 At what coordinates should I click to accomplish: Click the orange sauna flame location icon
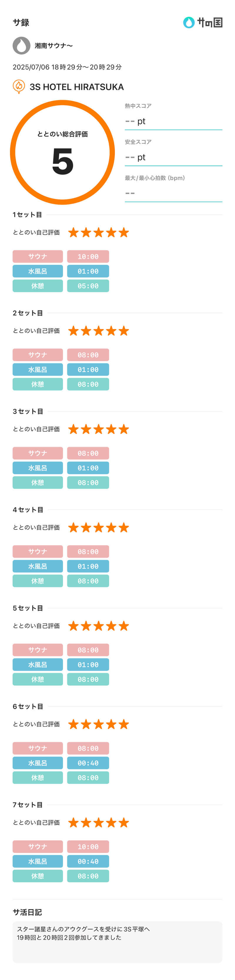(x=19, y=87)
